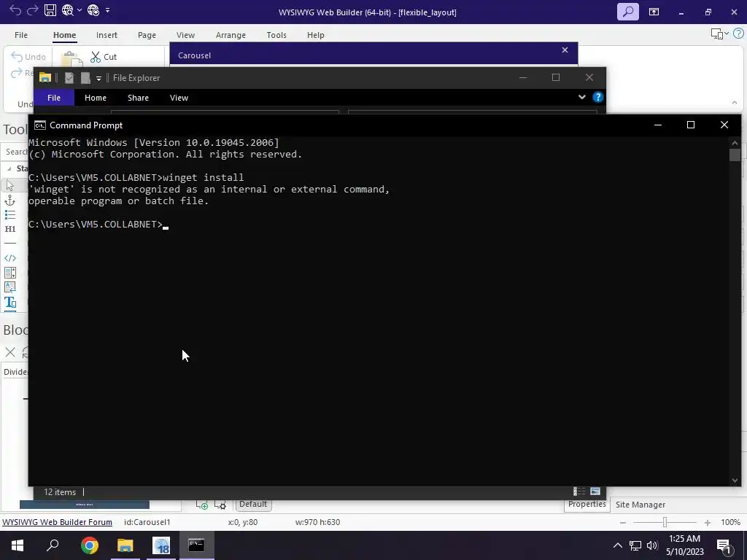Select the pointer tool in the toolbox

(10, 185)
